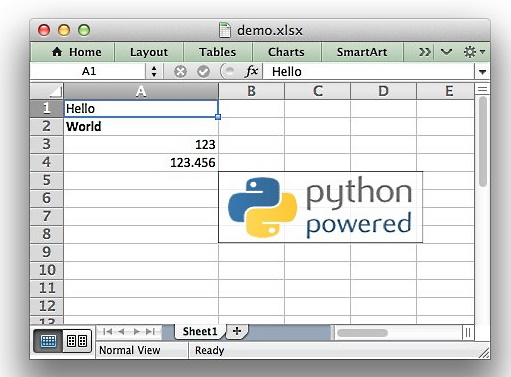Select the Python powered logo image
Screen dimensions: 511x377
click(x=320, y=207)
